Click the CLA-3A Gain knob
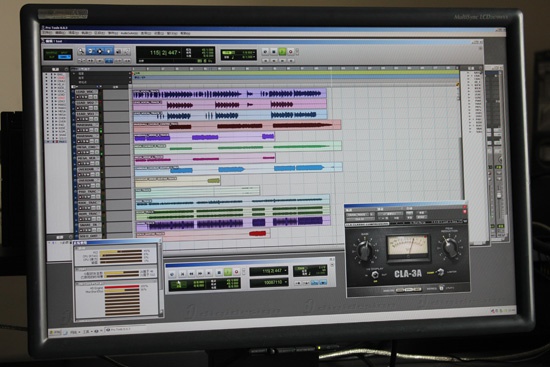The width and height of the screenshot is (550, 367). coord(365,250)
